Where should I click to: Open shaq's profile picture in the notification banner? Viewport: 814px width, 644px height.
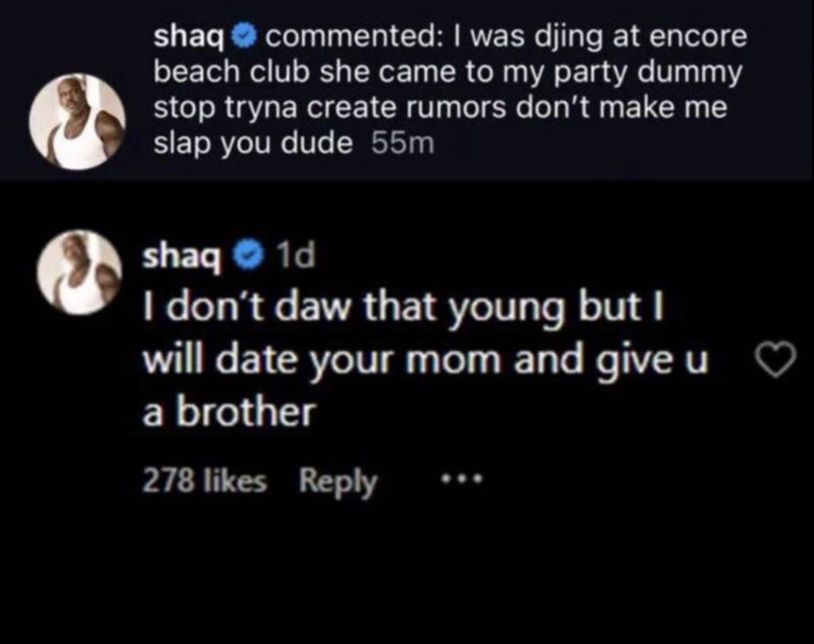77,122
